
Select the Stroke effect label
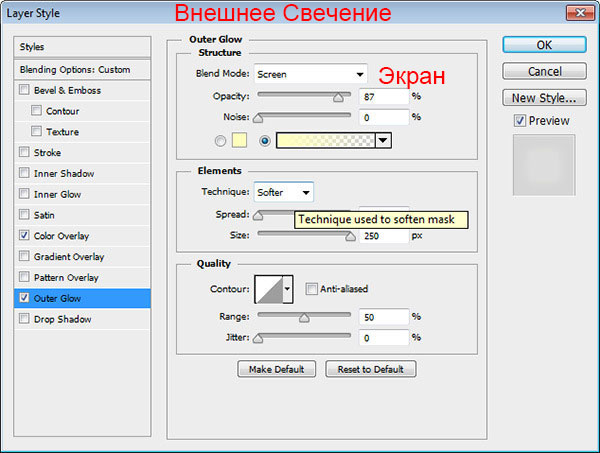(47, 153)
